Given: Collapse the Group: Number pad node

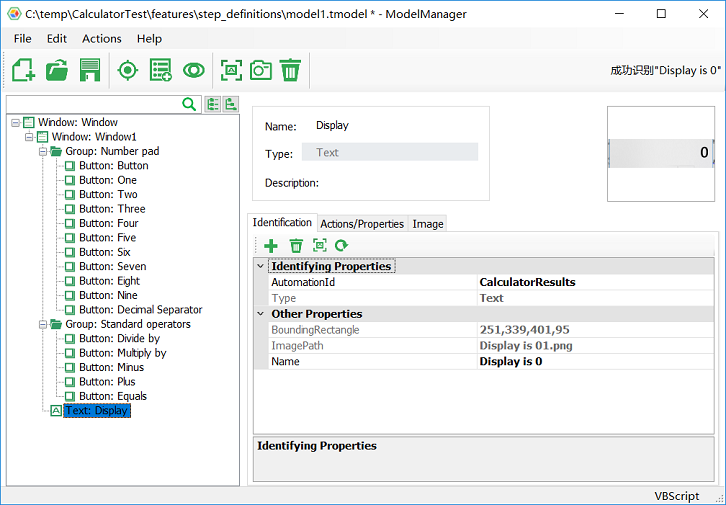Looking at the screenshot, I should [42, 152].
